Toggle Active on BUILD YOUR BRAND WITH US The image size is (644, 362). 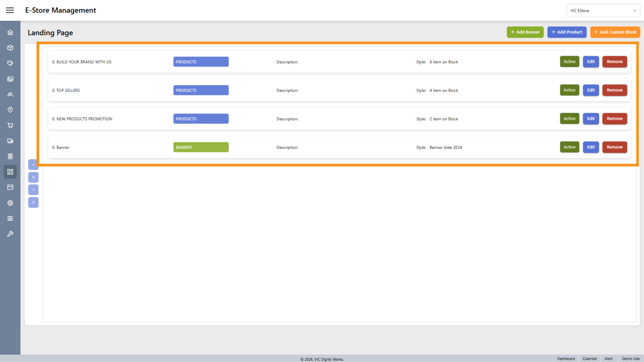(x=569, y=62)
